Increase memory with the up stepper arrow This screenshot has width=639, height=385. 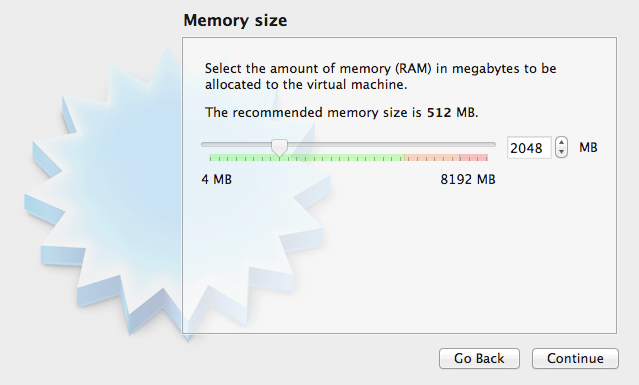562,143
